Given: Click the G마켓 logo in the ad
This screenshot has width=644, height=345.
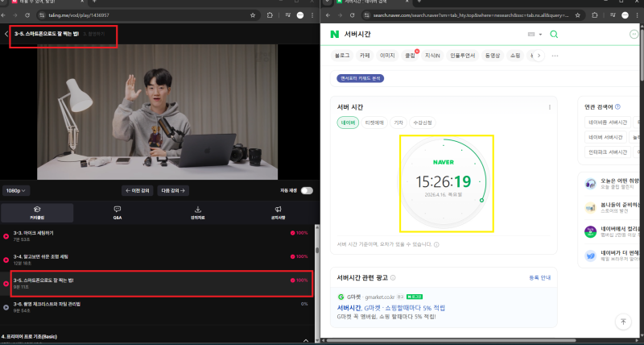Looking at the screenshot, I should click(341, 297).
